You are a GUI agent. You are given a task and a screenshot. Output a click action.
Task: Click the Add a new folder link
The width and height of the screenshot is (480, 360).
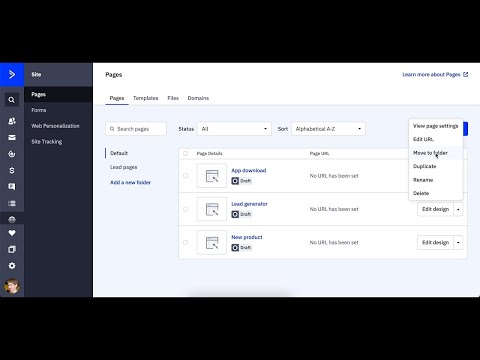[x=130, y=182]
